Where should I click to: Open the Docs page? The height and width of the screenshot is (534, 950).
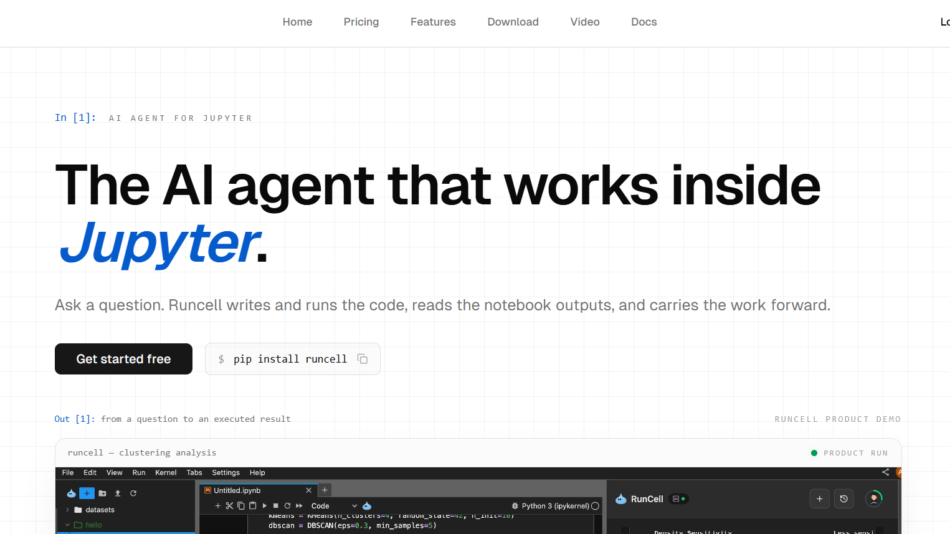[643, 22]
